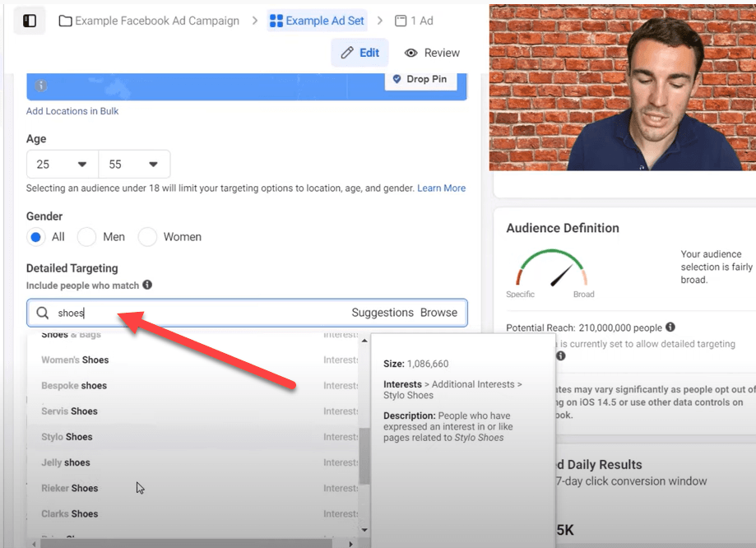Click the Size: 1,086,660 text
The width and height of the screenshot is (756, 548).
(415, 364)
